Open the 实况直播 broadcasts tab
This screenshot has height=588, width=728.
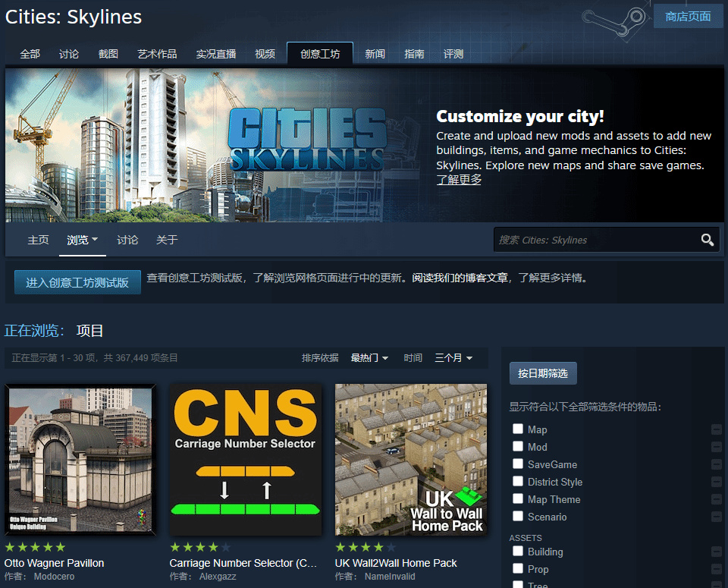[216, 54]
